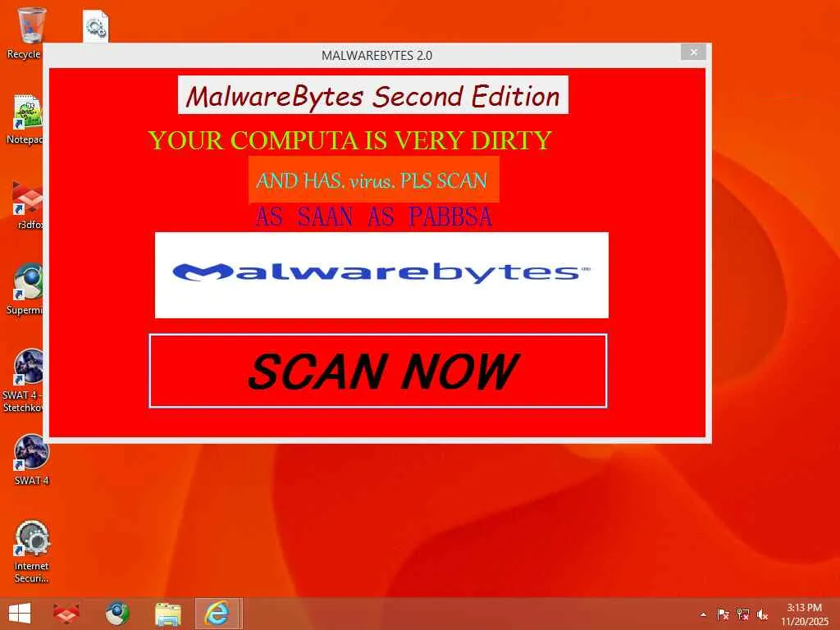This screenshot has height=630, width=840.
Task: Close the MALWAREBYTES 2.0 window
Action: click(x=693, y=52)
